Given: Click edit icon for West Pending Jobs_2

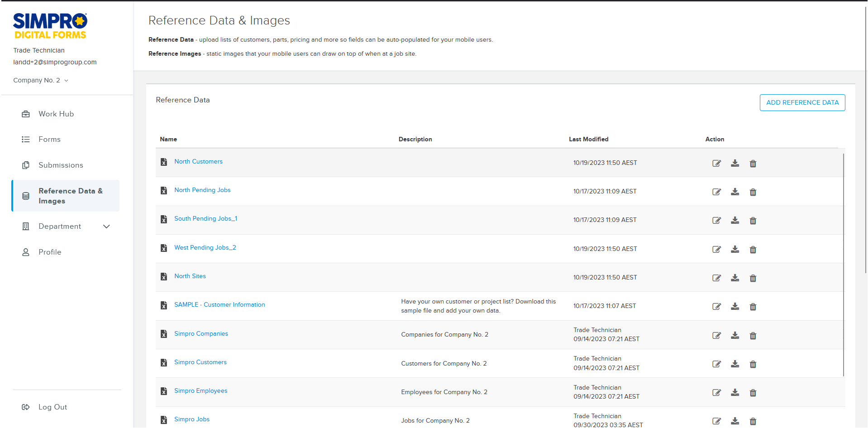Looking at the screenshot, I should [x=716, y=250].
